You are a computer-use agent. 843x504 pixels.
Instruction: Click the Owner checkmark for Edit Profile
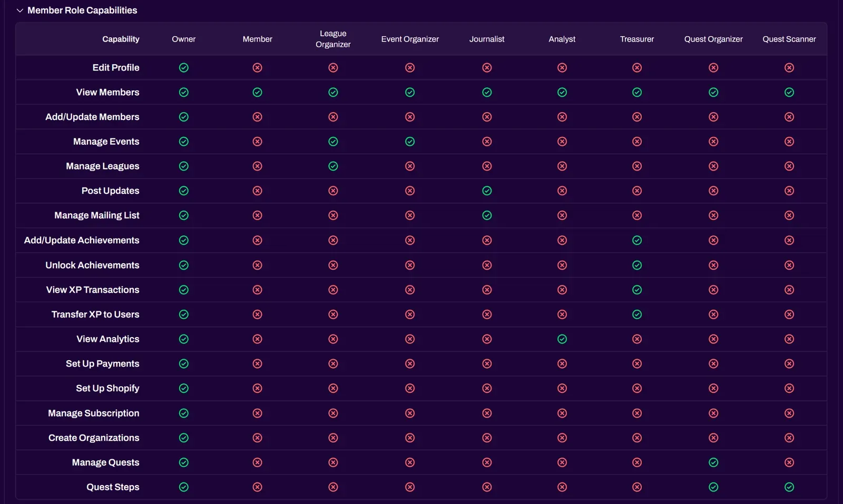(x=184, y=67)
